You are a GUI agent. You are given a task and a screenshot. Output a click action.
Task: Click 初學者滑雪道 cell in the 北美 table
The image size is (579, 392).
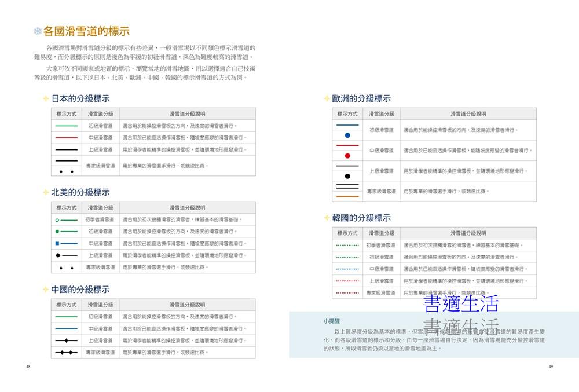coord(100,219)
